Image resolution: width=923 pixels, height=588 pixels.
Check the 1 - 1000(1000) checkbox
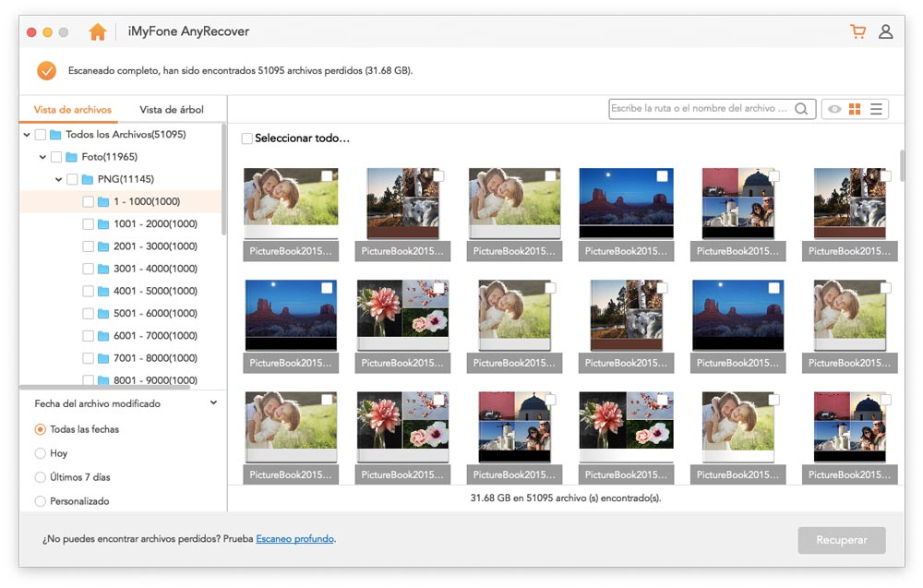(x=88, y=202)
